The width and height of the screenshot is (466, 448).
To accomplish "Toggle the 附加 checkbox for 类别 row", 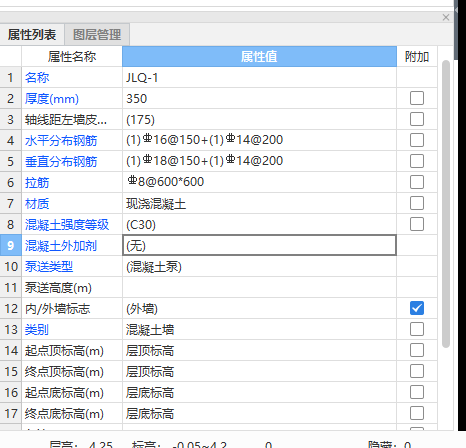I will 417,329.
